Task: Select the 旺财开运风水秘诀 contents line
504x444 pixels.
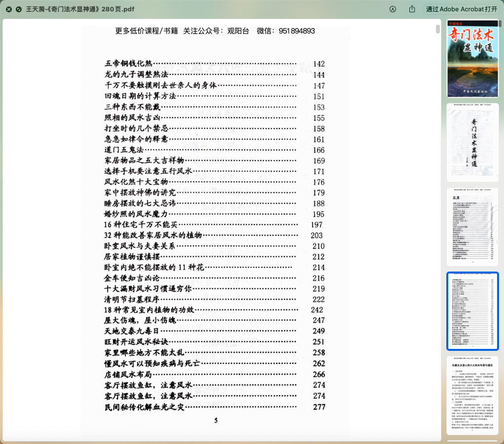Action: [137, 342]
